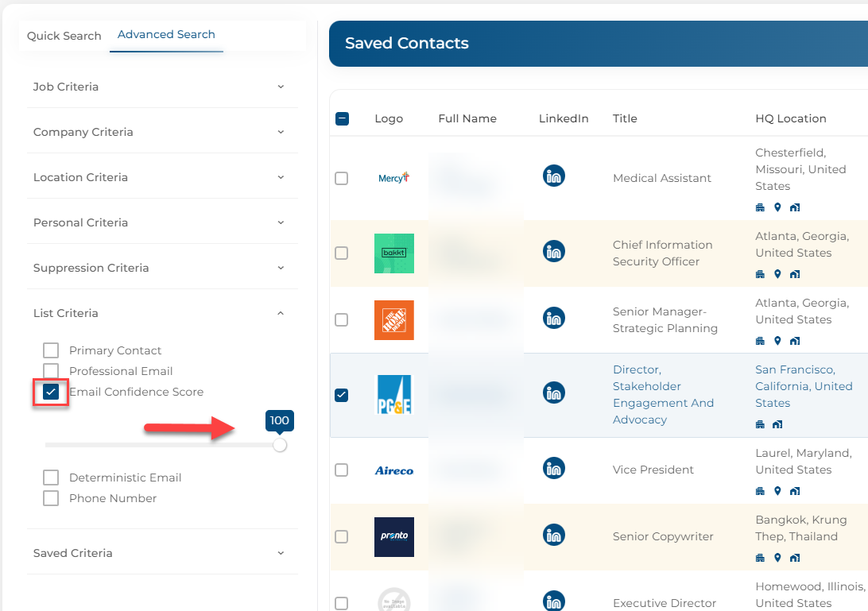Click home icon in Home Depot row
868x611 pixels.
click(795, 341)
